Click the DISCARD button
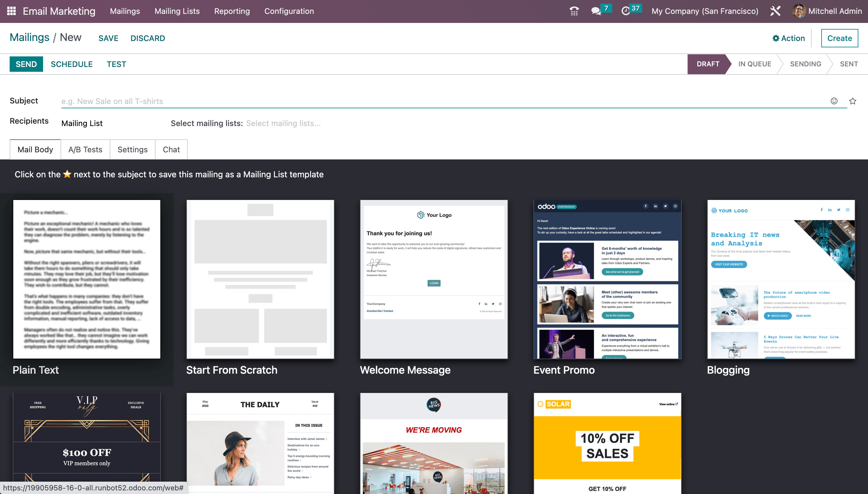Image resolution: width=868 pixels, height=494 pixels. 147,38
